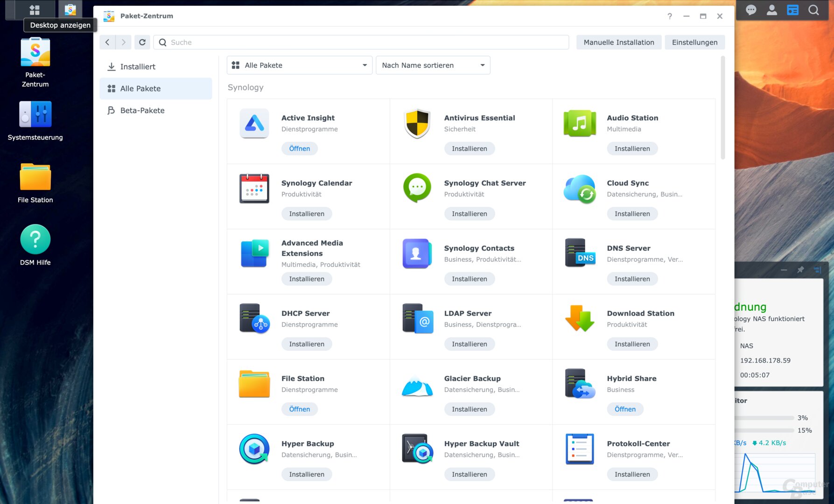Click the Audio Station icon
The image size is (834, 504).
[x=580, y=124]
